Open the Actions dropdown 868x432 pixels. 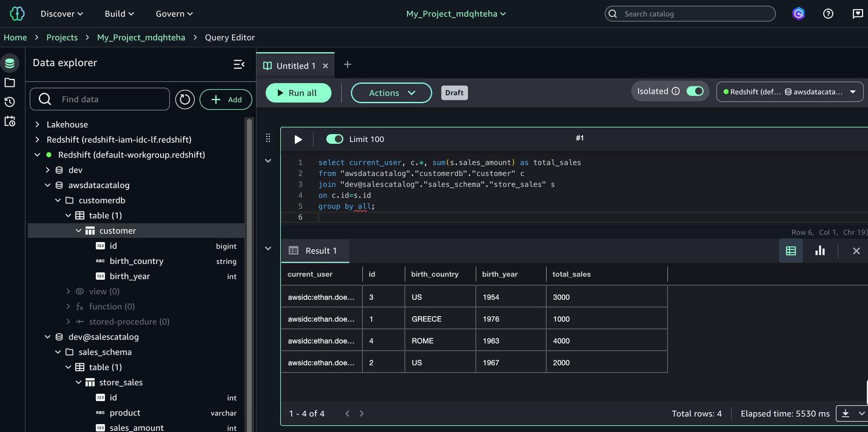[391, 93]
